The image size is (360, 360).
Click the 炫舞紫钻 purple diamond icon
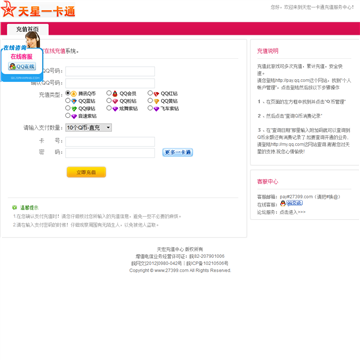115,109
